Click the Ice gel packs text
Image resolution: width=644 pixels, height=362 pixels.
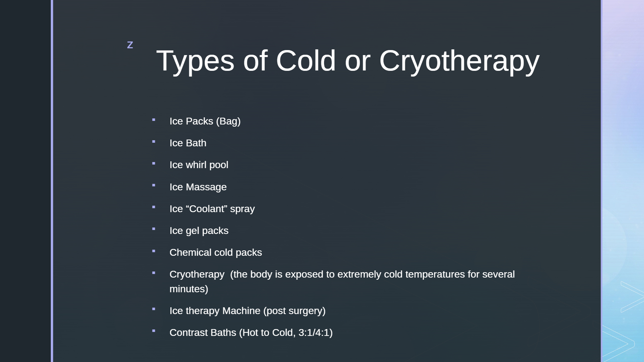[199, 231]
